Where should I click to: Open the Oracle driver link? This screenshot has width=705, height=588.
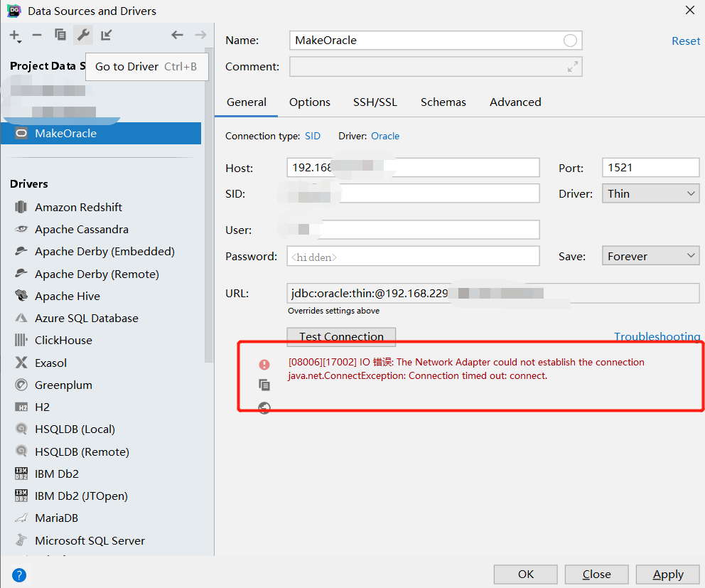coord(385,136)
